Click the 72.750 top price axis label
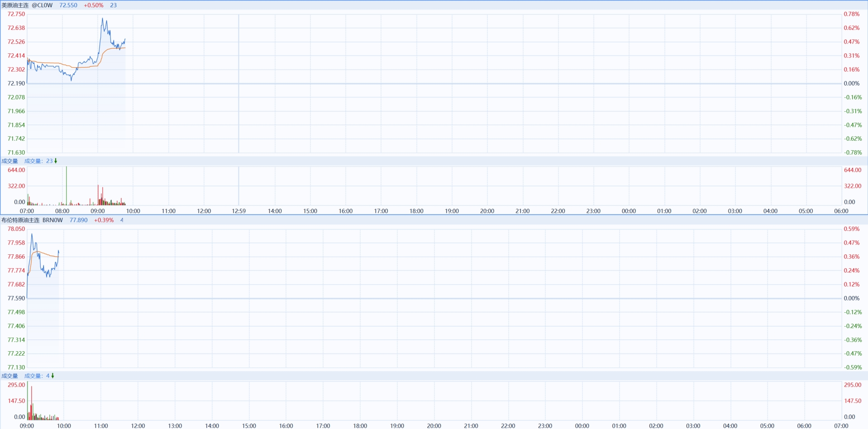 16,14
